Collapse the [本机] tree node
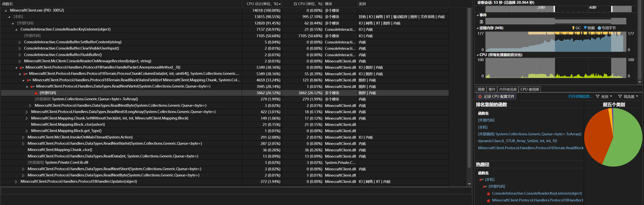Screen dimensions: 644x205 [x=9, y=17]
